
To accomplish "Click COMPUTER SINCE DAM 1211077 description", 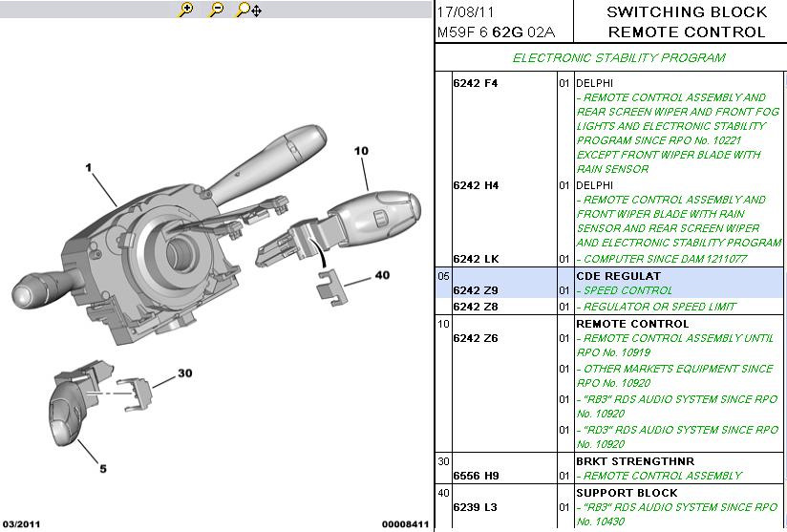I will (662, 259).
